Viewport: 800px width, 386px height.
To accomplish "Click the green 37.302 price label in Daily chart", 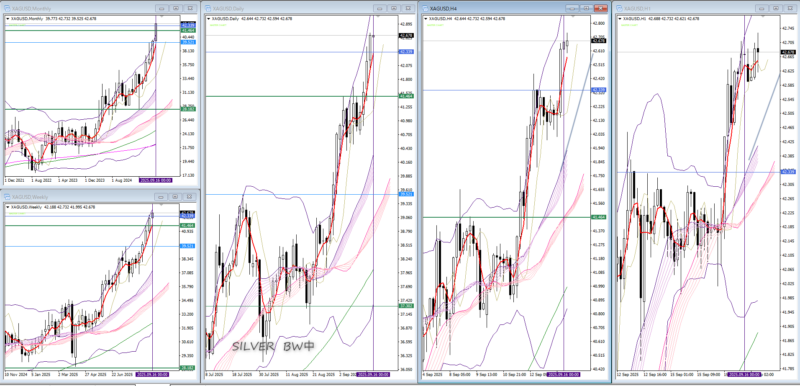I will [x=406, y=306].
